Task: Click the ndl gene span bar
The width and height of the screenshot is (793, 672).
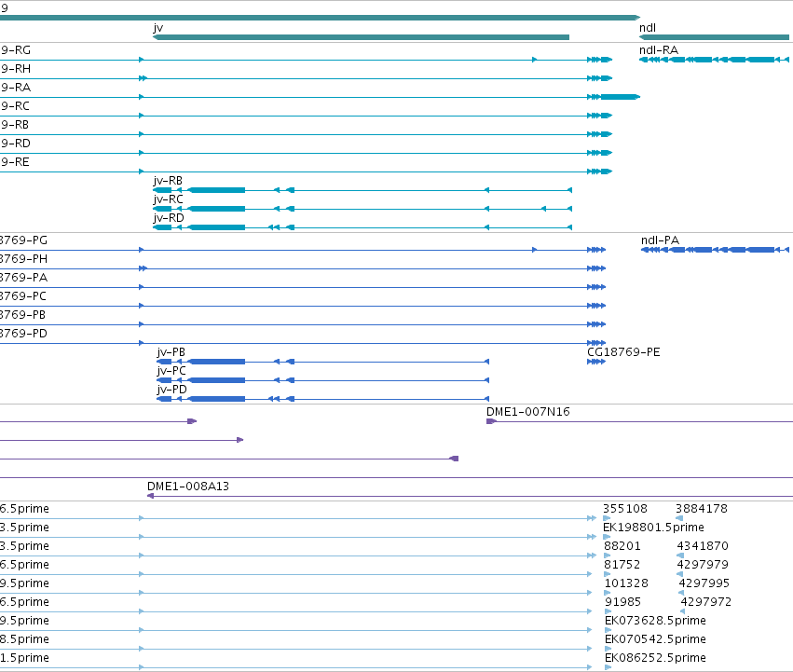Action: (x=714, y=37)
